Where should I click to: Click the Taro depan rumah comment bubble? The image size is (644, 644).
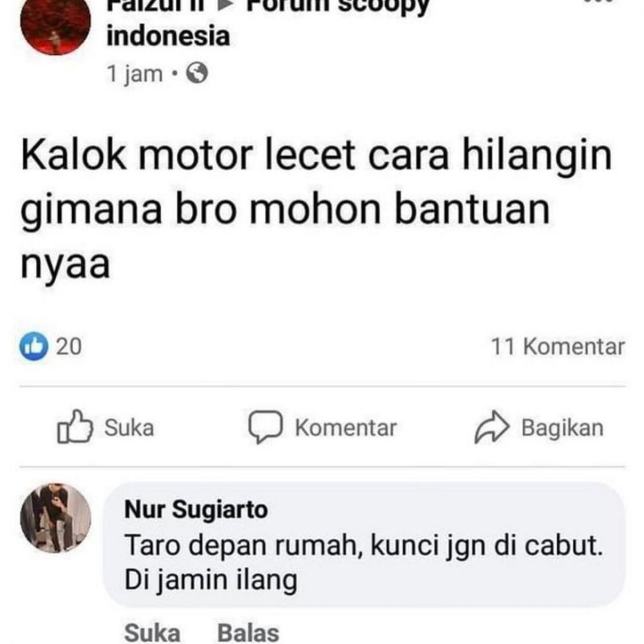coord(364,545)
